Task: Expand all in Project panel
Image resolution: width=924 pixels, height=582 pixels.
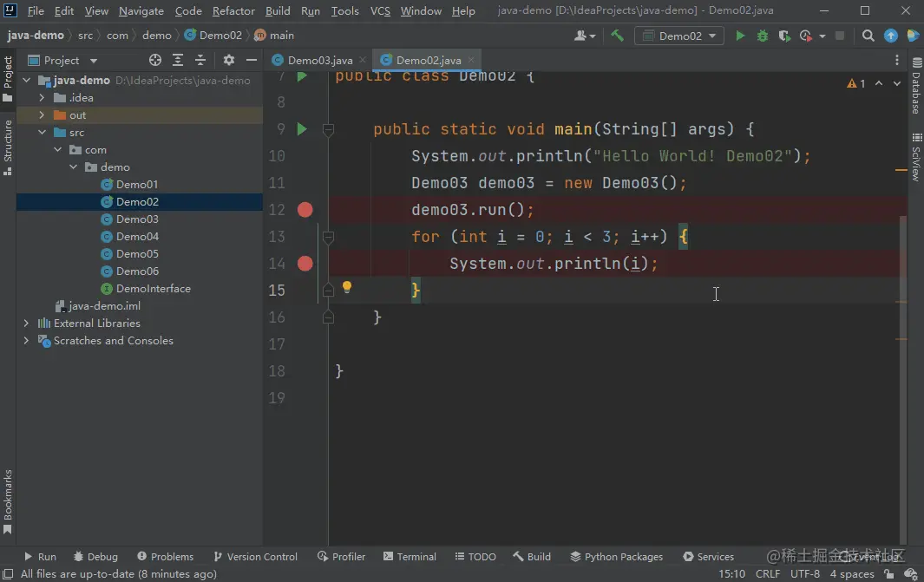Action: [177, 60]
